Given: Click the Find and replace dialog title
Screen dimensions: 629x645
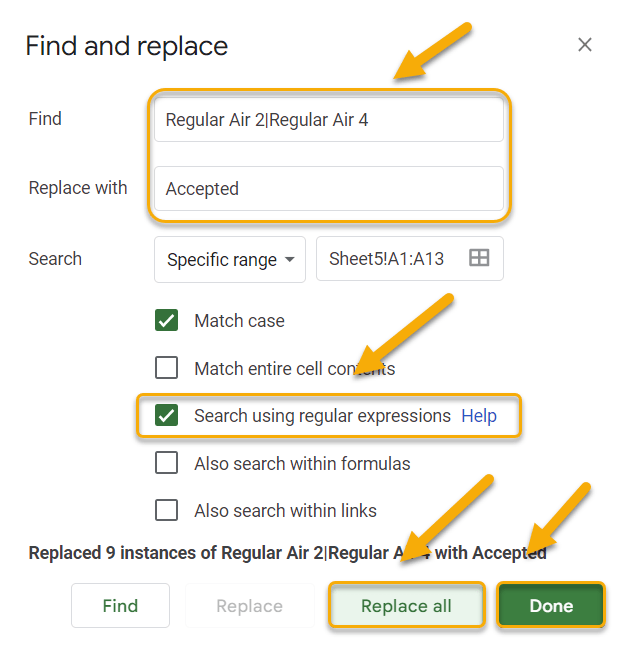Looking at the screenshot, I should [127, 46].
